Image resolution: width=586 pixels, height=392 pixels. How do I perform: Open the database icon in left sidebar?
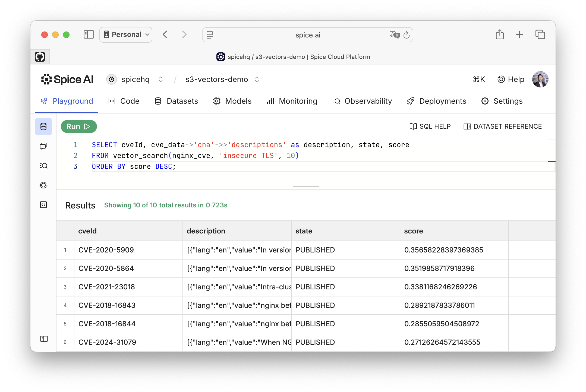tap(43, 127)
